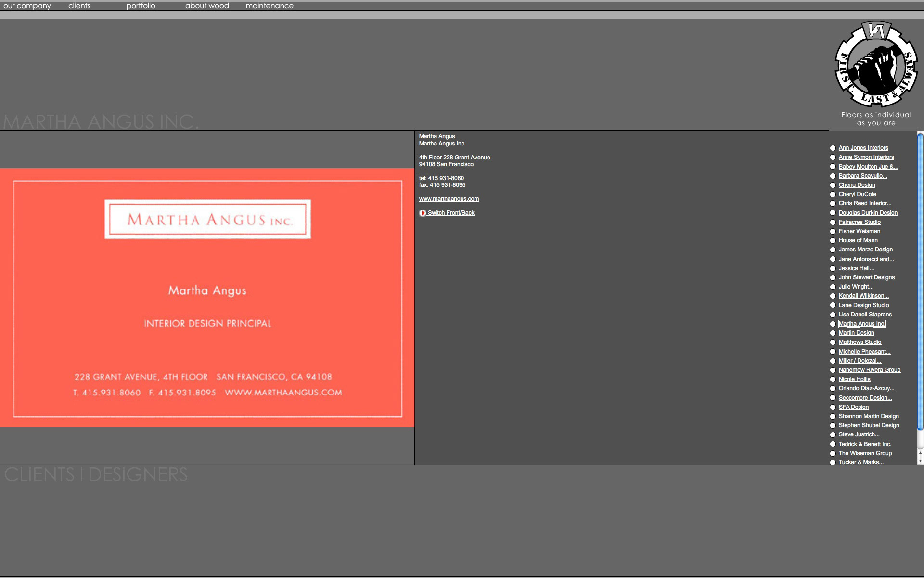Open the Martin Design link

coord(856,333)
